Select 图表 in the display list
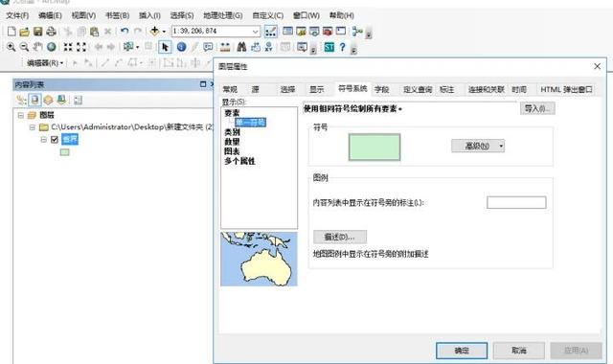The height and width of the screenshot is (364, 613). (x=232, y=151)
